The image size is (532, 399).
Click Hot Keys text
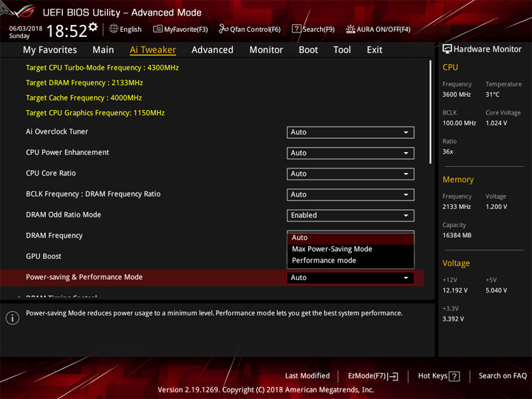coord(432,376)
